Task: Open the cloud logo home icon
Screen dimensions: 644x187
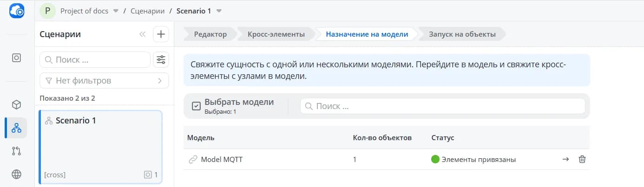Action: pos(17,11)
